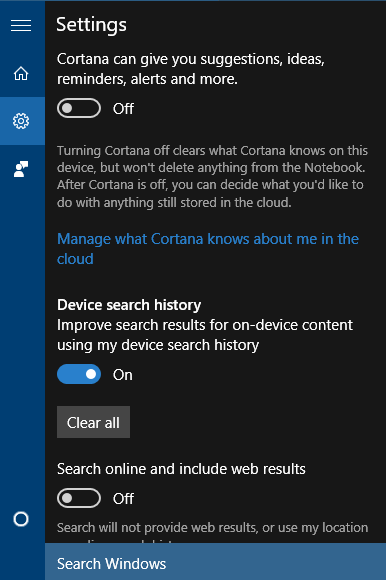
Task: Open the Feedback person icon
Action: coord(21,169)
